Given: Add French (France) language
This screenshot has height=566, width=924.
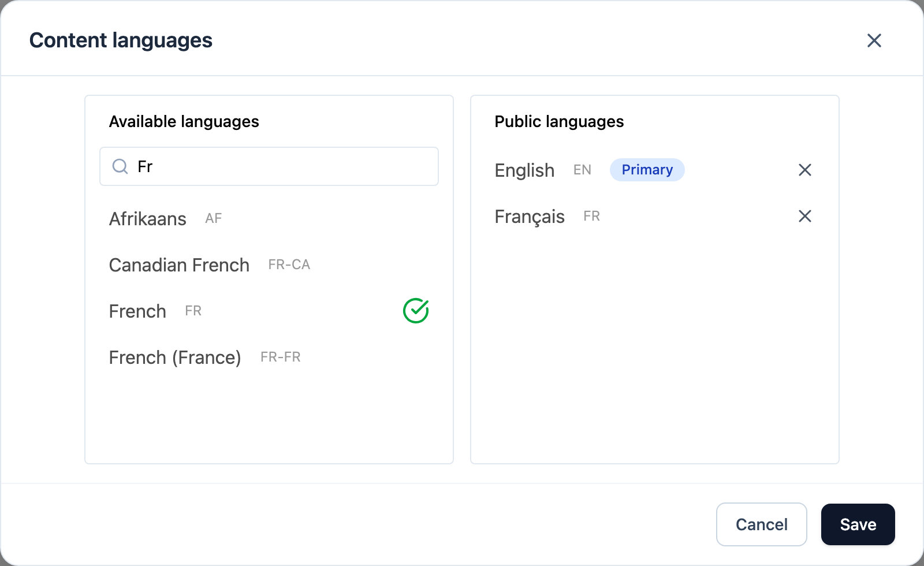Looking at the screenshot, I should coord(269,357).
